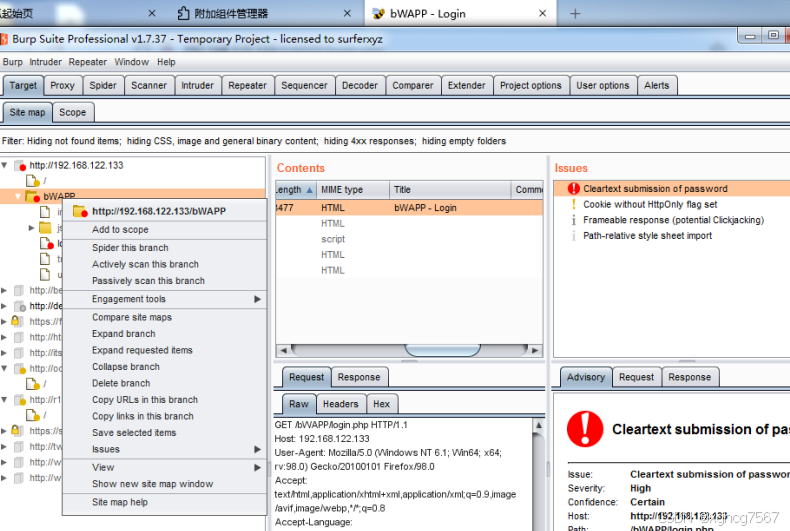Open the Engagement tools submenu arrow
Image resolution: width=790 pixels, height=531 pixels.
point(257,299)
